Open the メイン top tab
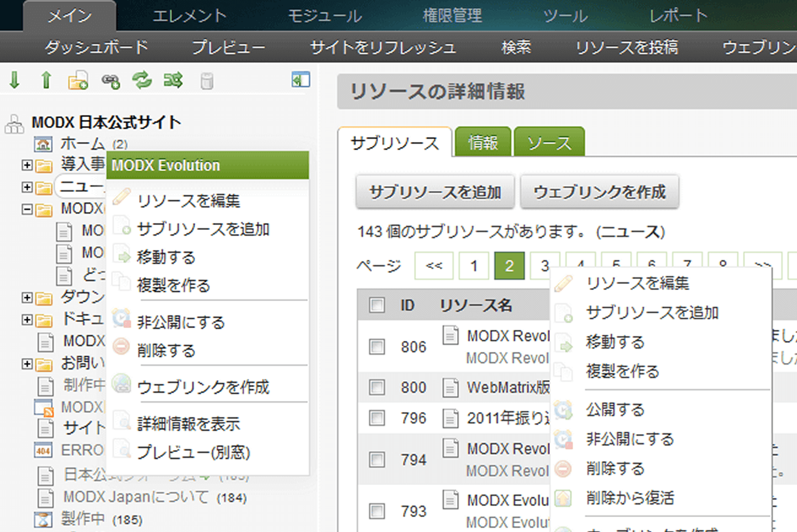This screenshot has width=797, height=532. [70, 16]
